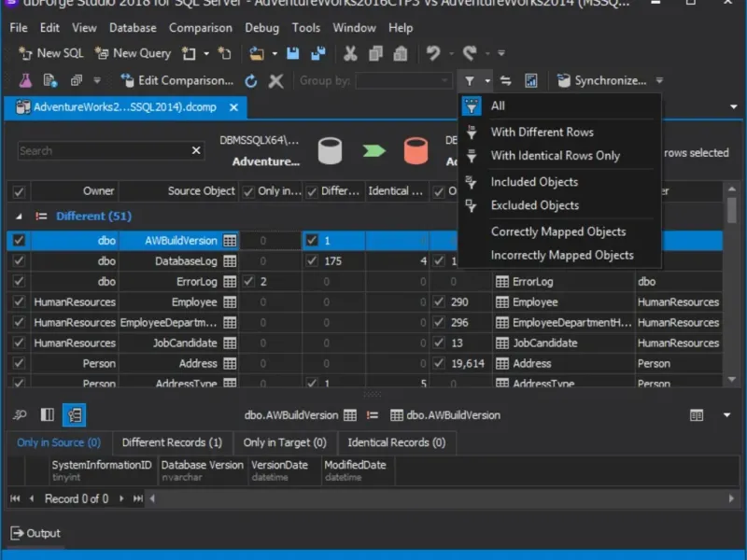Switch to the Different Records (1) tab

172,442
